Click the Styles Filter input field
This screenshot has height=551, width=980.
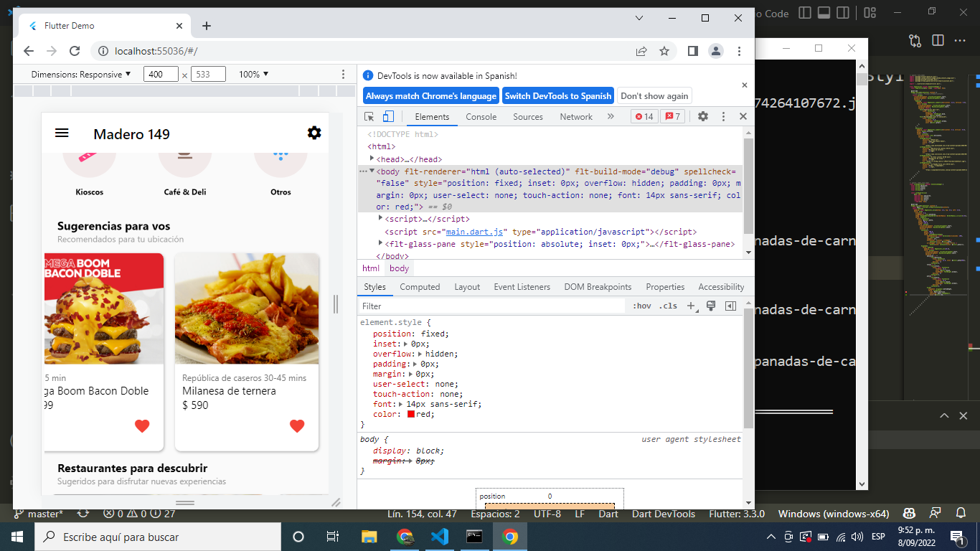coord(492,306)
